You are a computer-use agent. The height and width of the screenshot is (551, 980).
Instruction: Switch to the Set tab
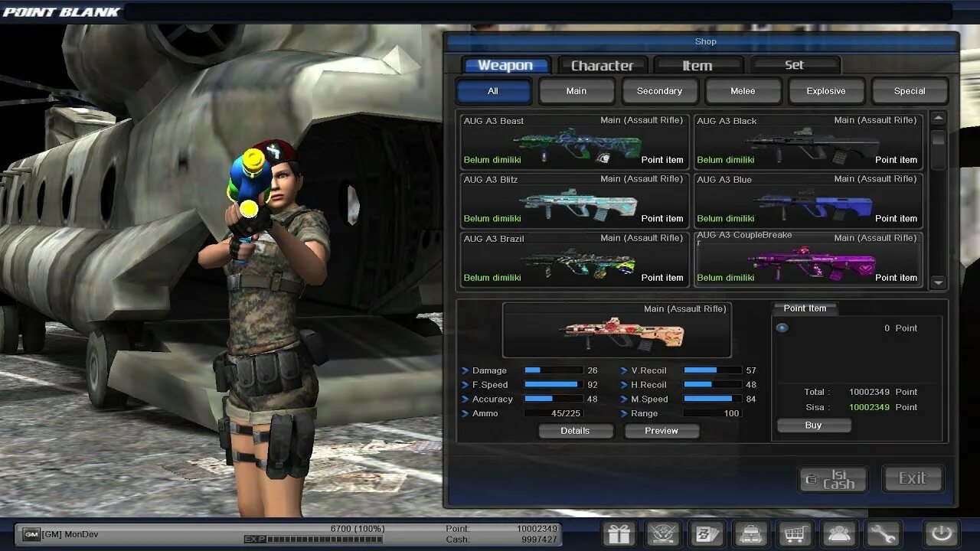[x=795, y=65]
